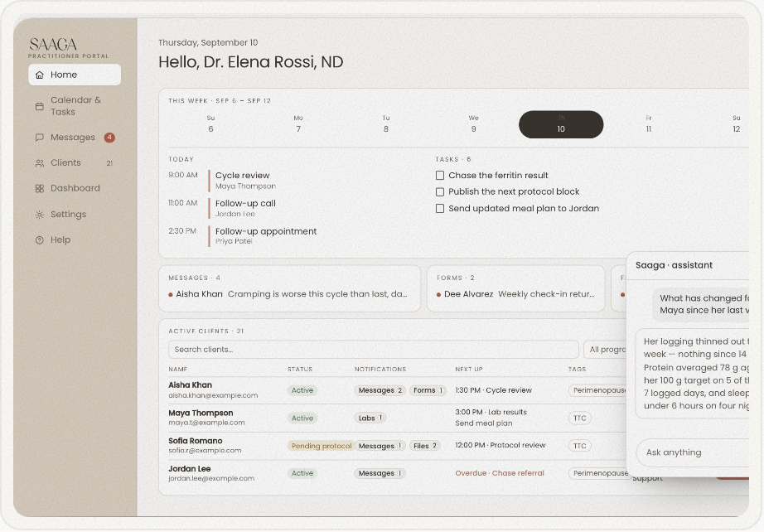The height and width of the screenshot is (532, 764).
Task: Click the red Messages count badge 4
Action: [109, 138]
